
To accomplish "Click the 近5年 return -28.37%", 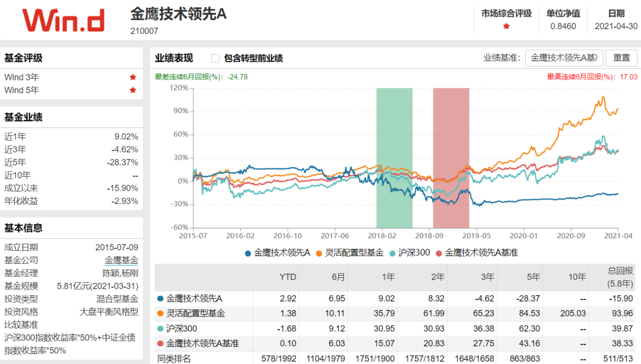I will point(123,162).
